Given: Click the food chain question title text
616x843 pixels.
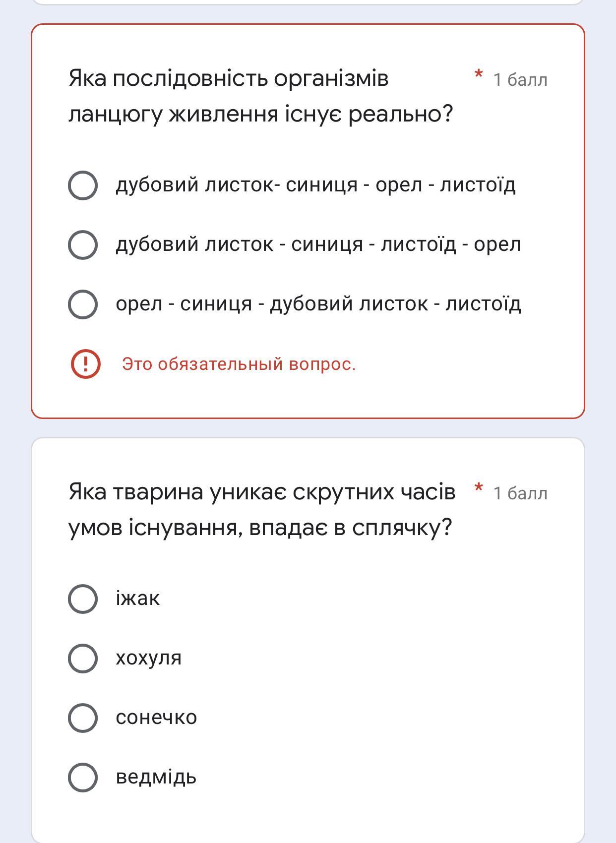Looking at the screenshot, I should point(260,96).
